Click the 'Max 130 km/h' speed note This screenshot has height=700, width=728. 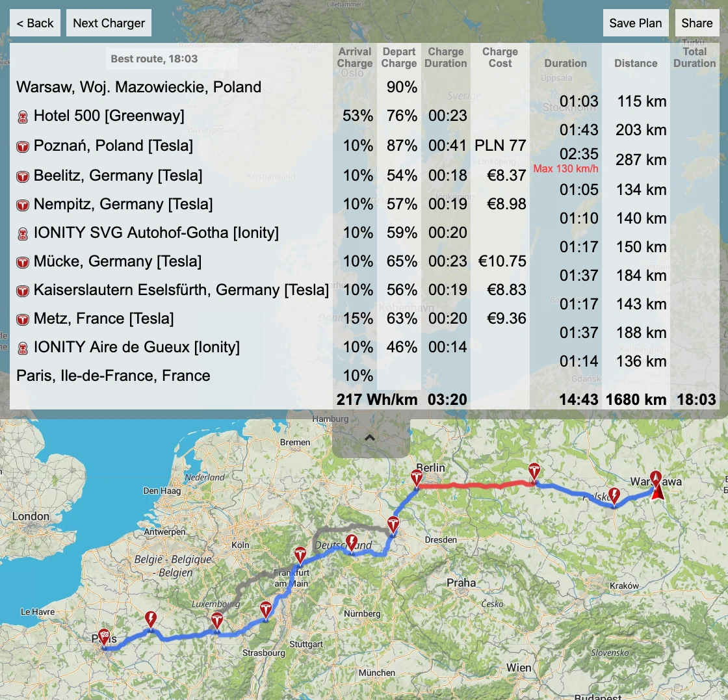pyautogui.click(x=565, y=168)
